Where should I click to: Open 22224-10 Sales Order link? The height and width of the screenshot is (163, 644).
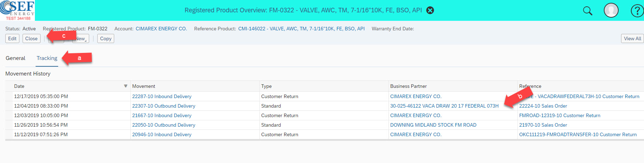pos(543,106)
